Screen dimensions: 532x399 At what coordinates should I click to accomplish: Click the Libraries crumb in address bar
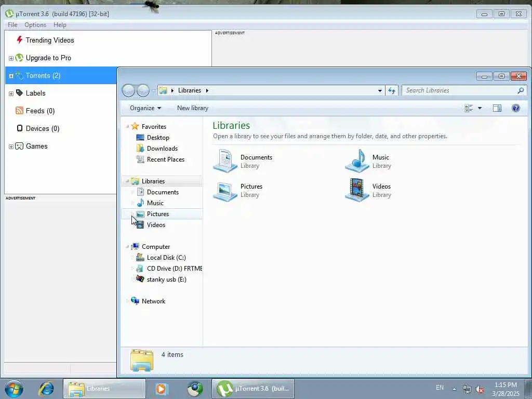[189, 90]
